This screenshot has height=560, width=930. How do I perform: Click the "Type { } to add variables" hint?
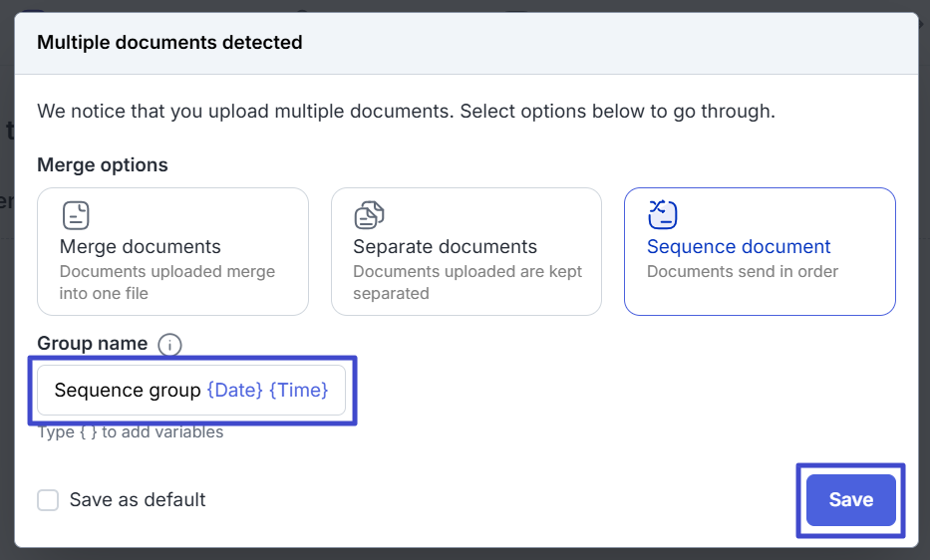pyautogui.click(x=131, y=432)
